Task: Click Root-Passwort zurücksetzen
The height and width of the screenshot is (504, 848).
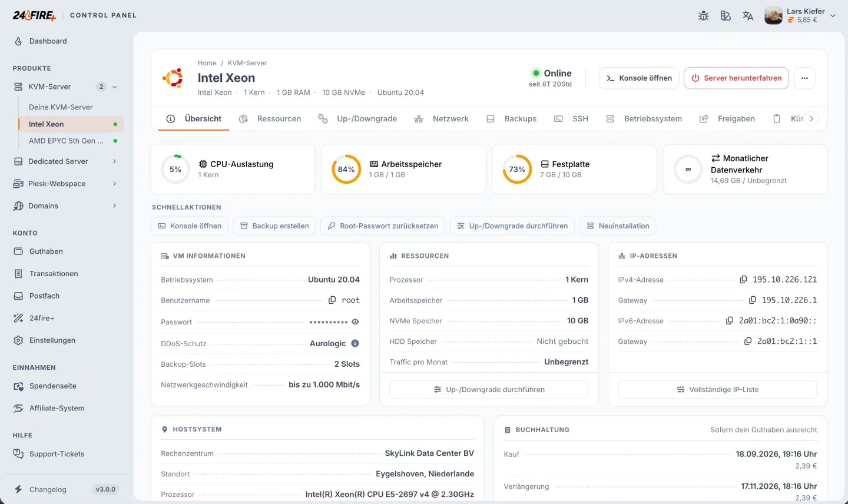Action: (x=383, y=226)
